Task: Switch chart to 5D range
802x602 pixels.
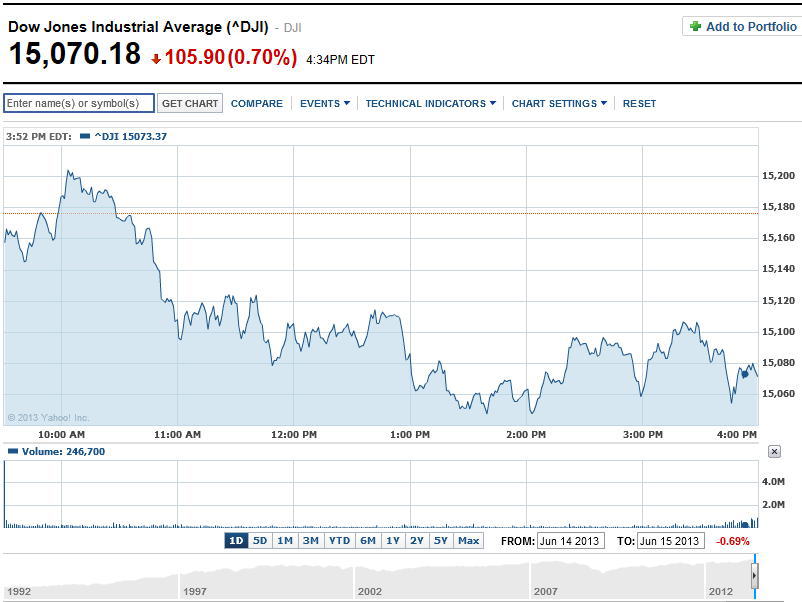Action: 260,541
